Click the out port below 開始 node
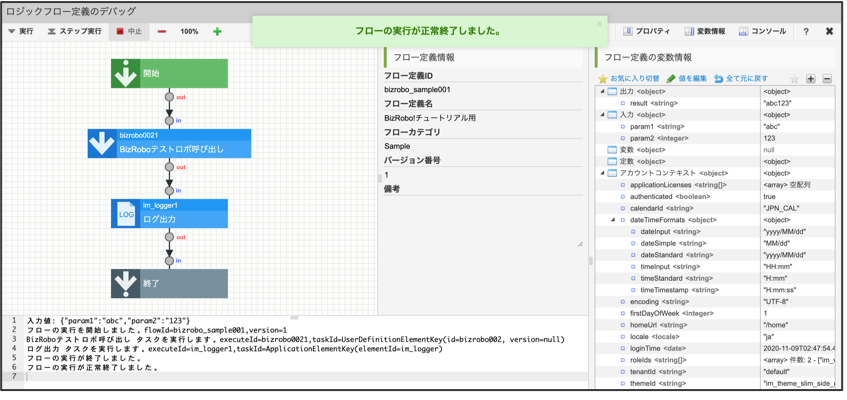The image size is (847, 400). click(x=169, y=97)
